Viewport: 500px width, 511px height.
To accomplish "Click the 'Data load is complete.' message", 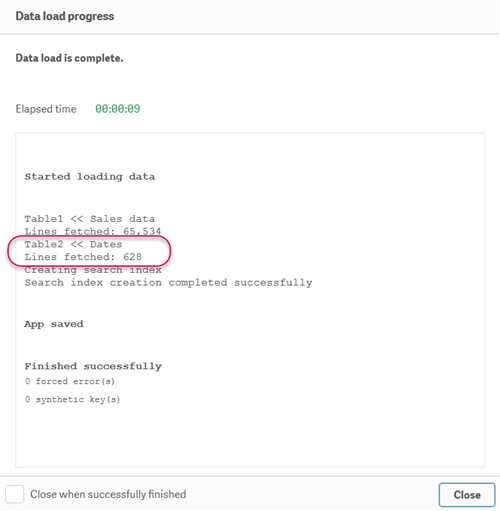I will [x=69, y=58].
